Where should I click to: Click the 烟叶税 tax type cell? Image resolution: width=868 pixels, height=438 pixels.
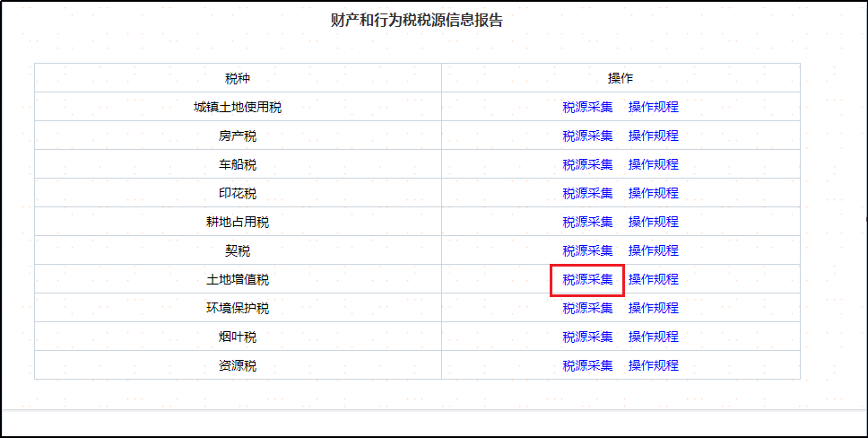tap(238, 337)
